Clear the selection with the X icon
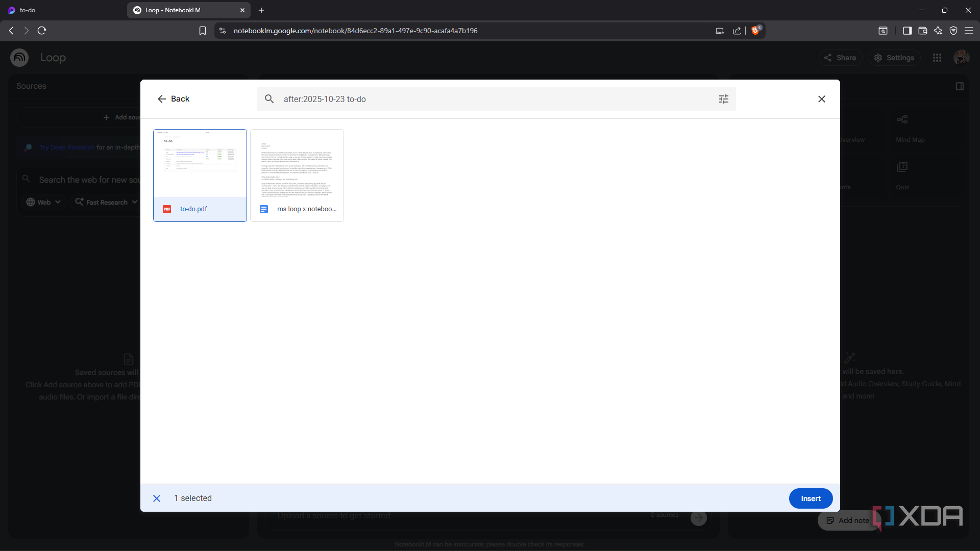The width and height of the screenshot is (980, 551). click(x=157, y=498)
